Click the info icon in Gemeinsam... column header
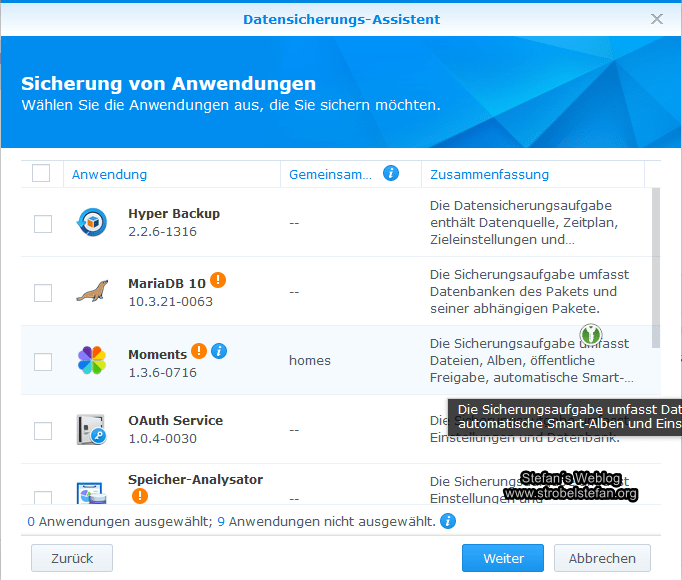682x580 pixels. click(391, 173)
